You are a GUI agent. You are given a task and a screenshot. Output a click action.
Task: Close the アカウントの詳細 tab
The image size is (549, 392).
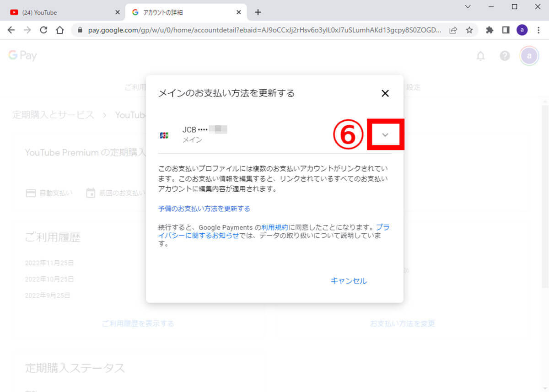[239, 12]
